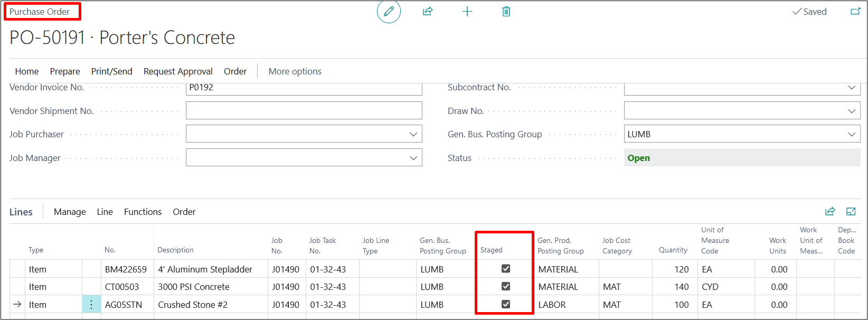Screen dimensions: 868x320
Task: Click the Lines section share icon
Action: (x=830, y=212)
